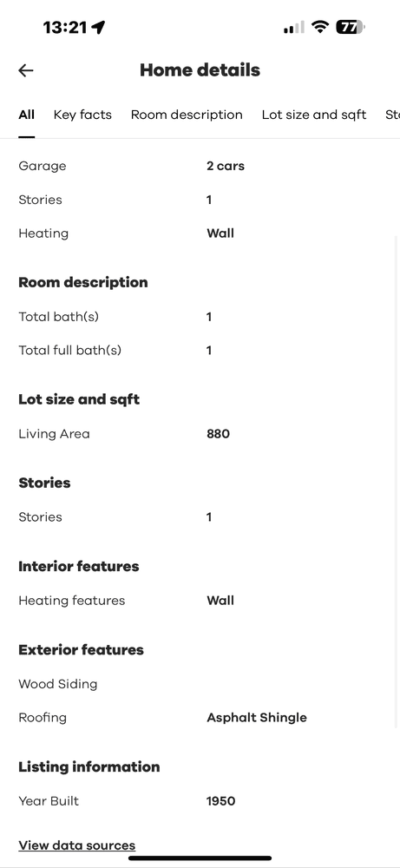
Task: Tap the Interior features heading
Action: [x=79, y=566]
